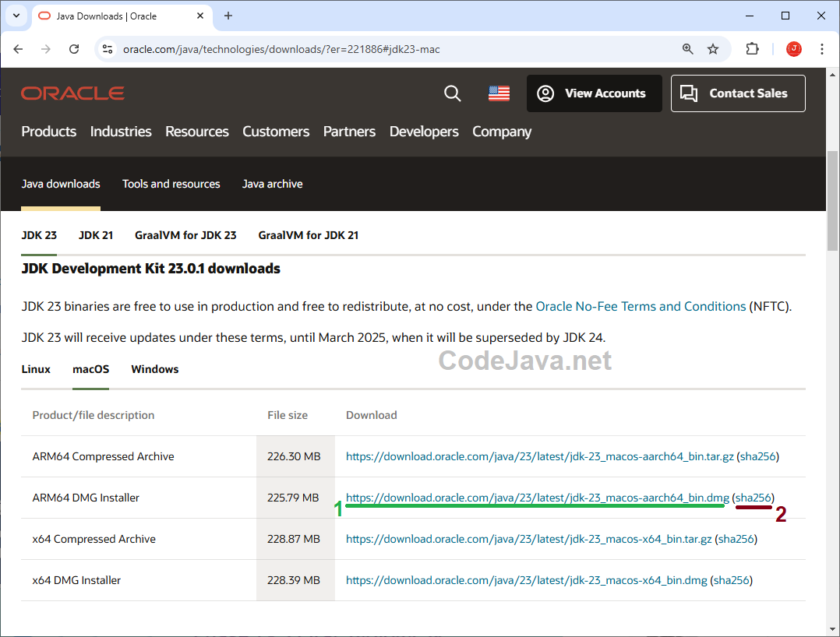Open sha256 for x64 DMG Installer
The width and height of the screenshot is (840, 637).
(731, 580)
